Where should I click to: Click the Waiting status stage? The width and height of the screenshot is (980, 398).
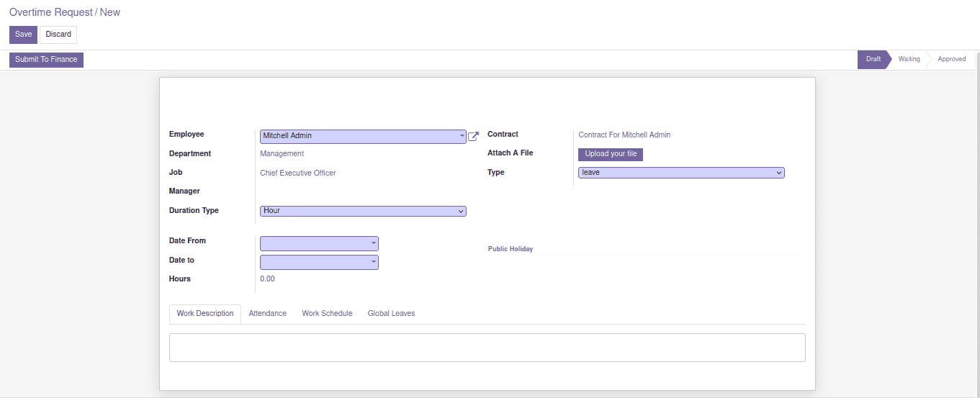(x=909, y=59)
